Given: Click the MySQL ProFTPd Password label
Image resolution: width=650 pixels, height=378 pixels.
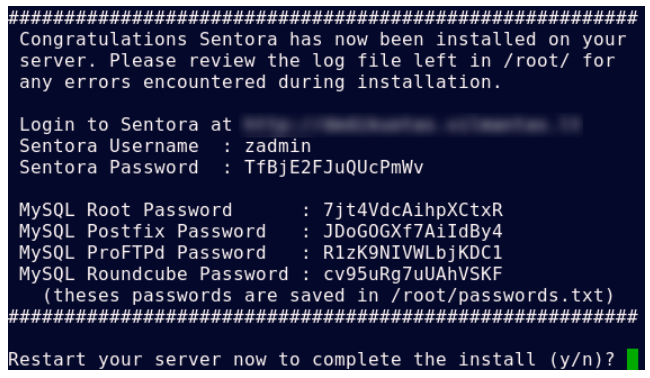Looking at the screenshot, I should pyautogui.click(x=143, y=253).
